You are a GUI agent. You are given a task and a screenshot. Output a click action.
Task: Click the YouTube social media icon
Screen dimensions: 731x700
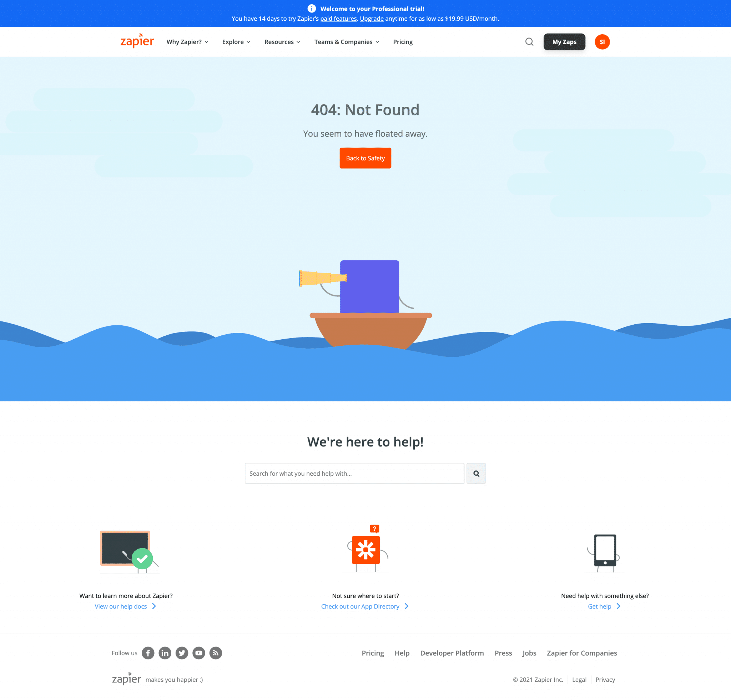coord(199,652)
